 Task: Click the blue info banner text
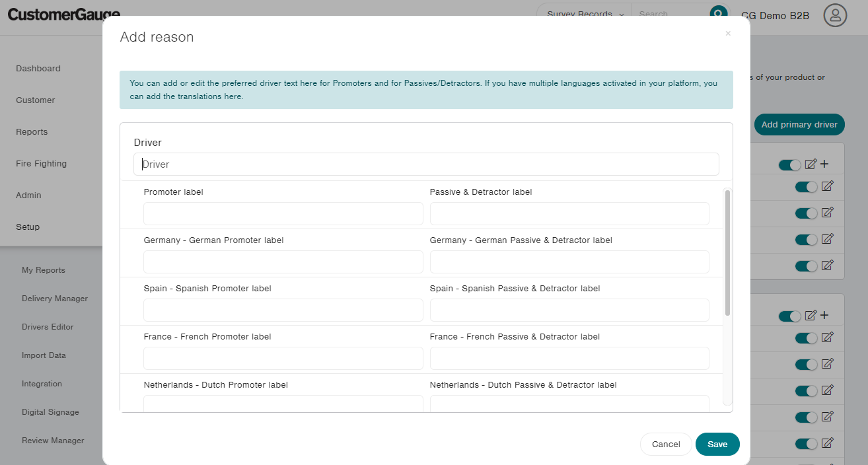[423, 90]
